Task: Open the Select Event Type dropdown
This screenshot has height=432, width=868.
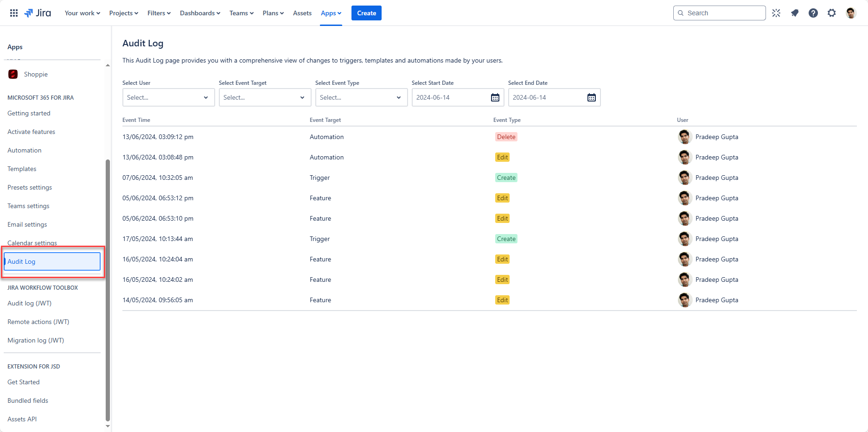Action: 361,97
